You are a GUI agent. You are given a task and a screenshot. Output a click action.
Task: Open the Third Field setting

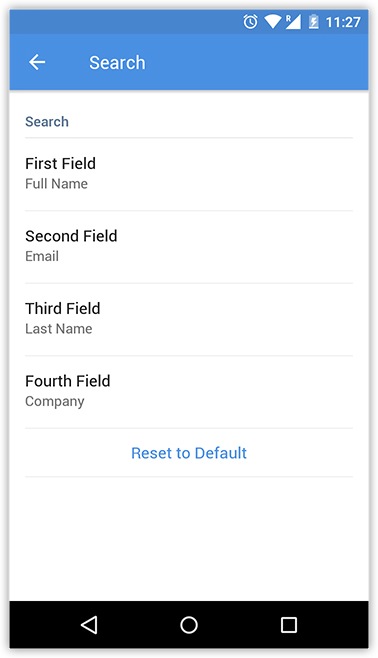coord(189,319)
